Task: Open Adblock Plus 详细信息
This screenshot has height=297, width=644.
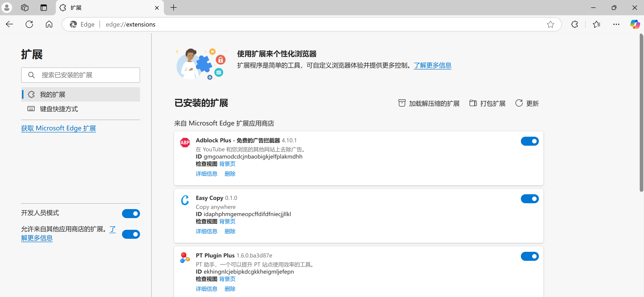Action: 206,174
